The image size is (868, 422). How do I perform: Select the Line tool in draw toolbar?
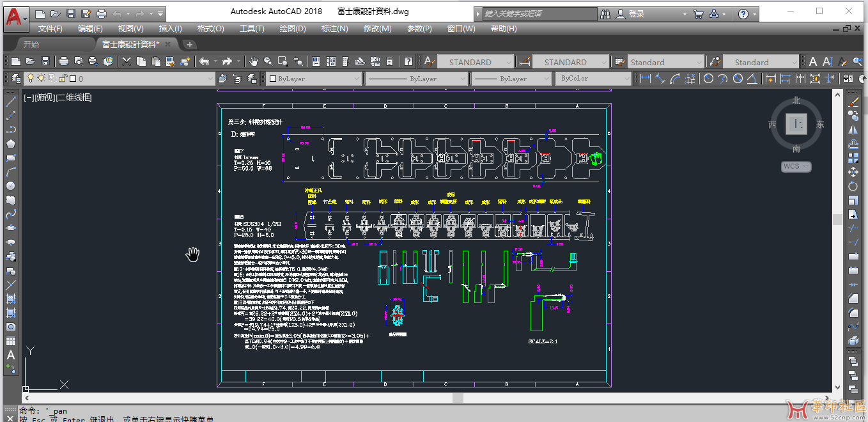[x=11, y=101]
